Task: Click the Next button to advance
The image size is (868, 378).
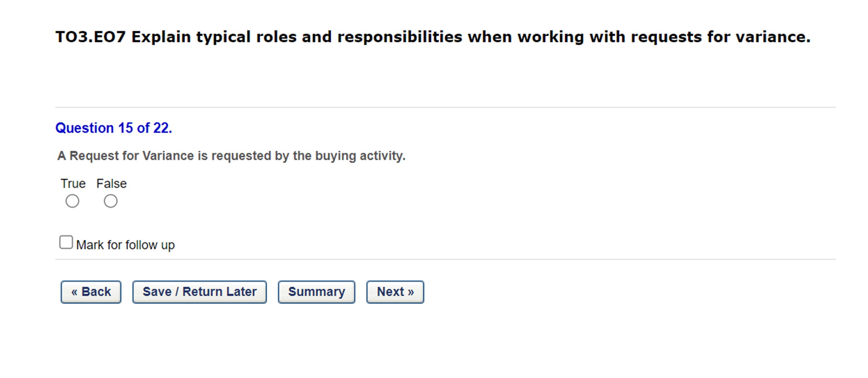Action: pos(394,292)
